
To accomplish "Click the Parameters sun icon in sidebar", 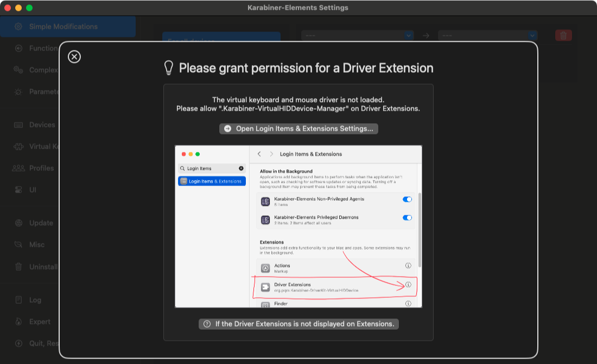I will pyautogui.click(x=18, y=92).
